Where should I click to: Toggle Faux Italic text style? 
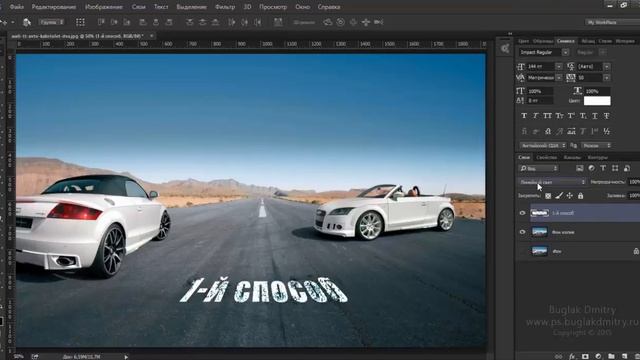point(536,116)
